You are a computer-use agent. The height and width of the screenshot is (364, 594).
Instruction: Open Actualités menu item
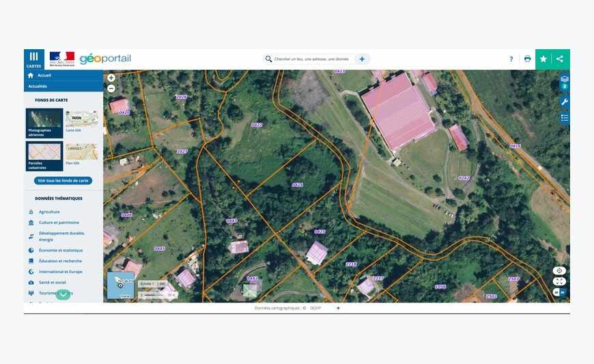coord(38,87)
